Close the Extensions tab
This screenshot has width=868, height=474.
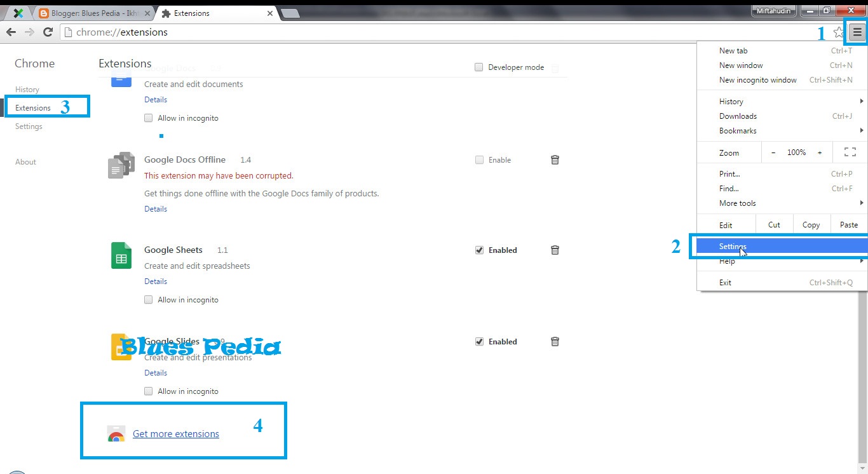[x=270, y=13]
